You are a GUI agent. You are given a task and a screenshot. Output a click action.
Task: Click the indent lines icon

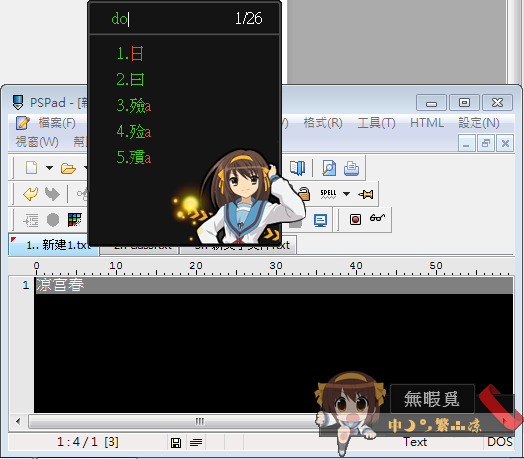(31, 220)
